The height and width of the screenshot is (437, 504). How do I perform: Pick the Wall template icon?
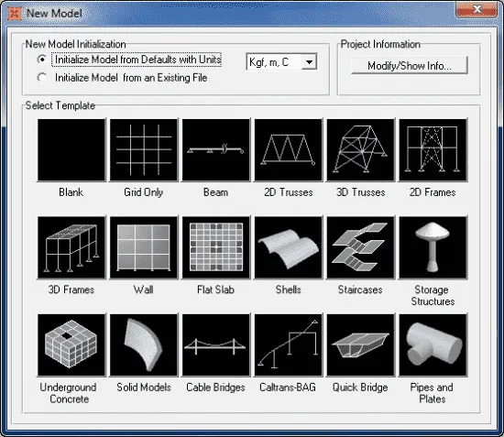pyautogui.click(x=144, y=247)
